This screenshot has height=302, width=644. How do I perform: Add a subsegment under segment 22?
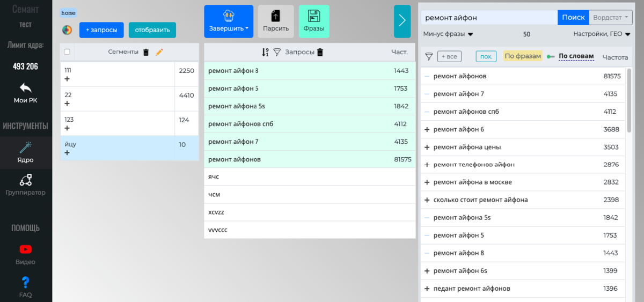point(67,104)
